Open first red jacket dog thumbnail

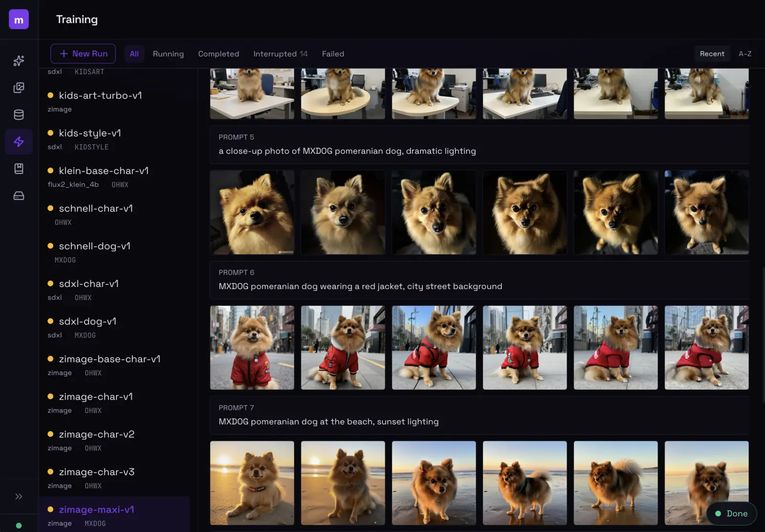pos(252,347)
